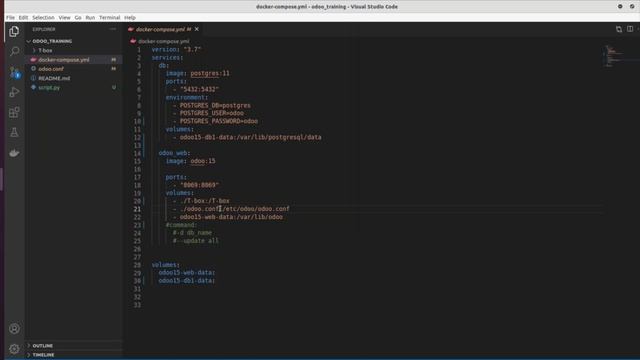Open the Search view icon

click(x=14, y=51)
